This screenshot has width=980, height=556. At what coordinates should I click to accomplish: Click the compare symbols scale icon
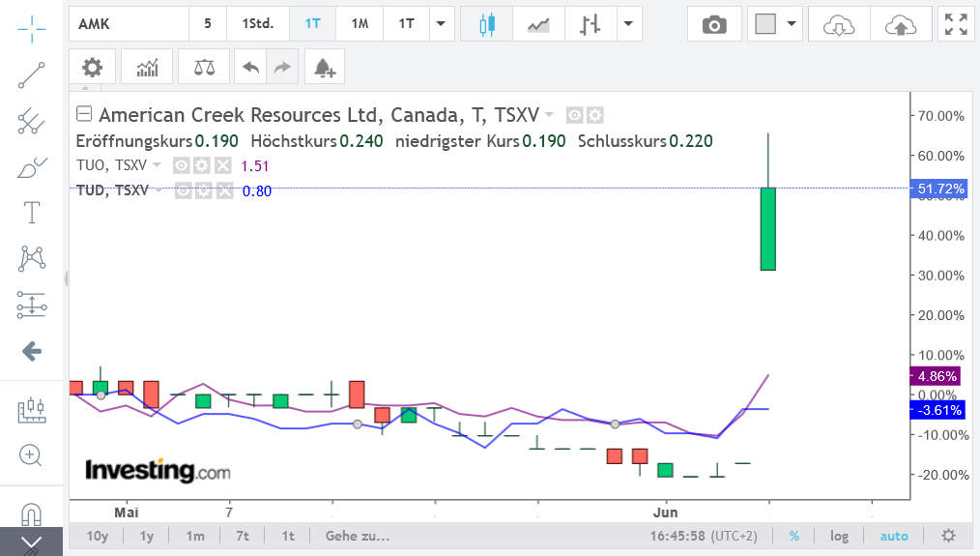205,67
